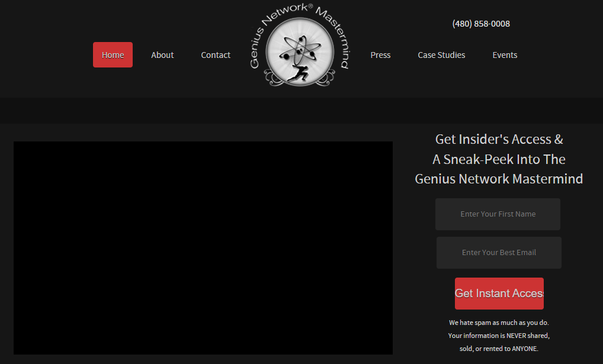The width and height of the screenshot is (603, 364).
Task: Click the 'We hate spam' notice text
Action: [x=499, y=323]
